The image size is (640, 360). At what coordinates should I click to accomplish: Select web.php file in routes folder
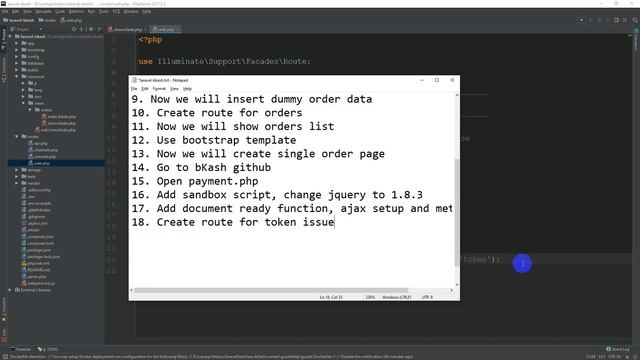[39, 163]
